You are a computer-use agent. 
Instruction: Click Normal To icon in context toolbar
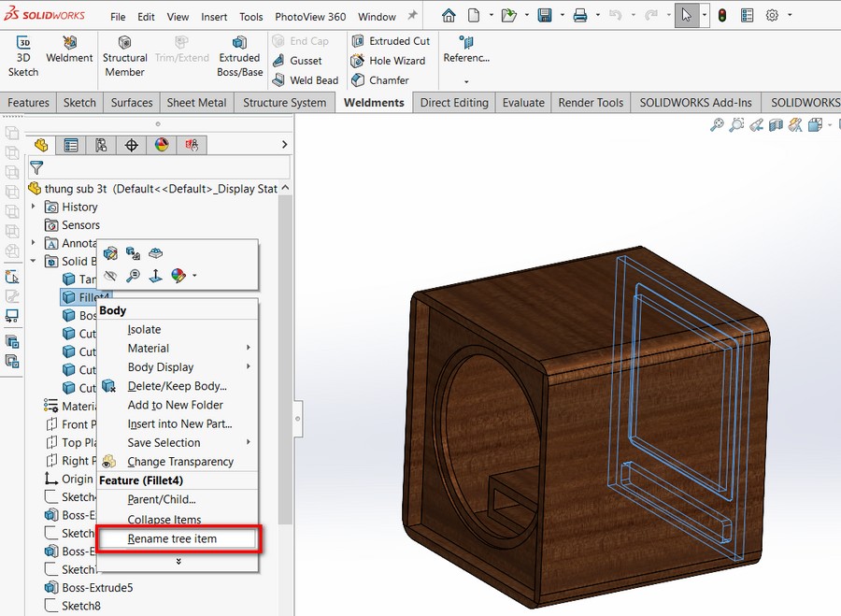coord(155,276)
